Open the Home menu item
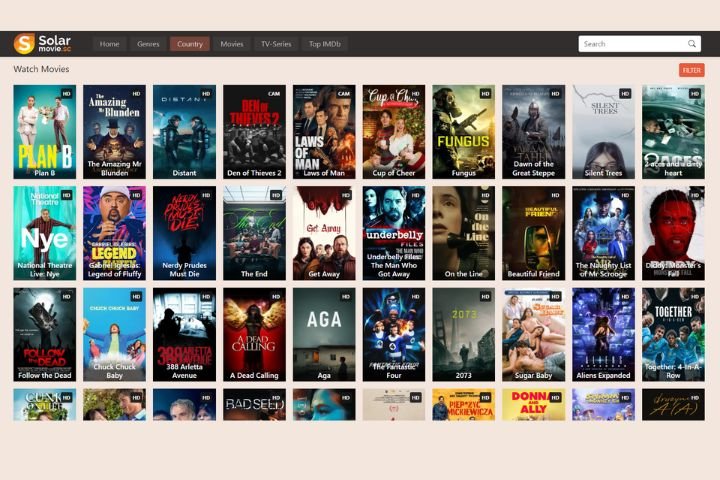 [x=109, y=44]
